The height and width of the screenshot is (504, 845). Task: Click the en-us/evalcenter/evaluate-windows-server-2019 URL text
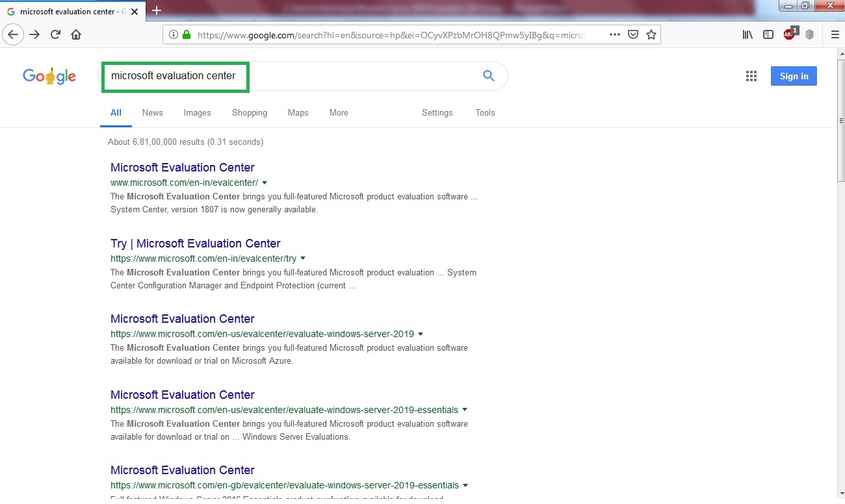click(262, 334)
